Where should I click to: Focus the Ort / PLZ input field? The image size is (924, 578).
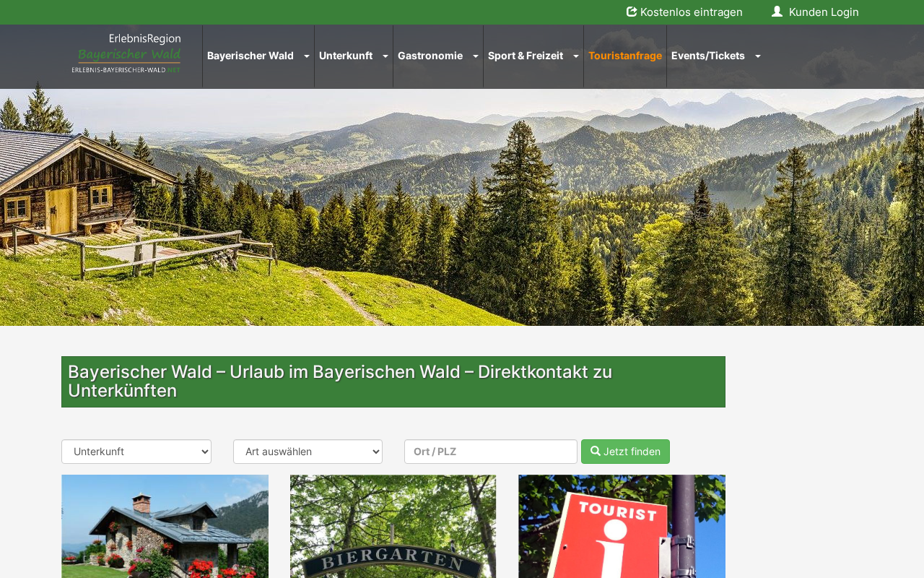click(x=491, y=452)
